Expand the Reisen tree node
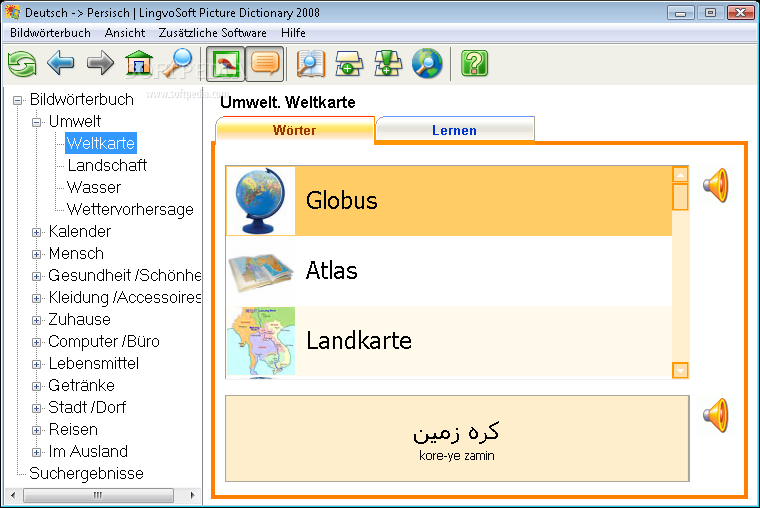This screenshot has width=760, height=508. coord(36,430)
